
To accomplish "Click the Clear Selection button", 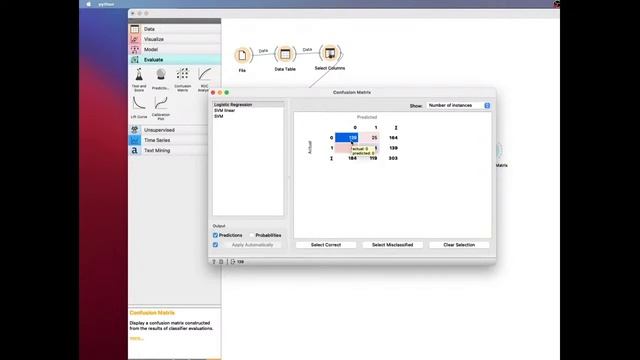I will click(x=459, y=245).
